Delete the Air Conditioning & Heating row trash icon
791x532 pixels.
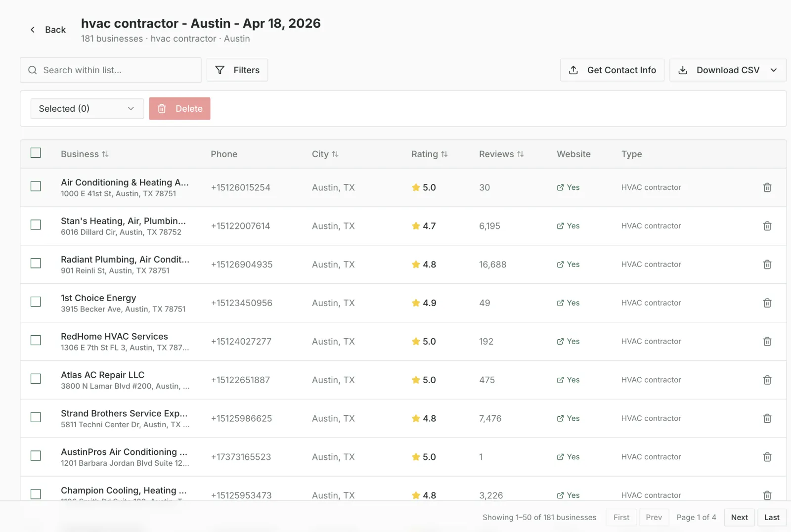(x=767, y=187)
